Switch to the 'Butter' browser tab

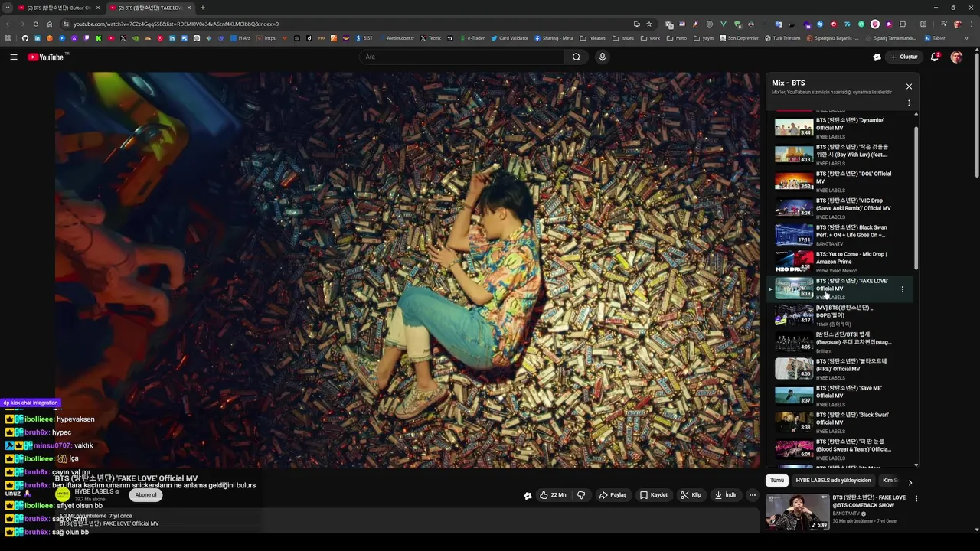58,8
